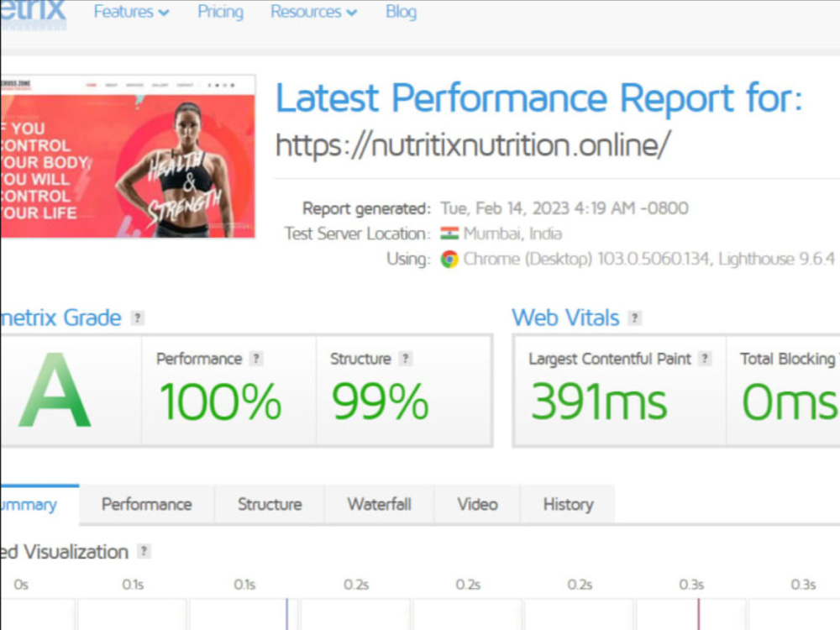Switch to the History tab
This screenshot has width=840, height=630.
568,505
